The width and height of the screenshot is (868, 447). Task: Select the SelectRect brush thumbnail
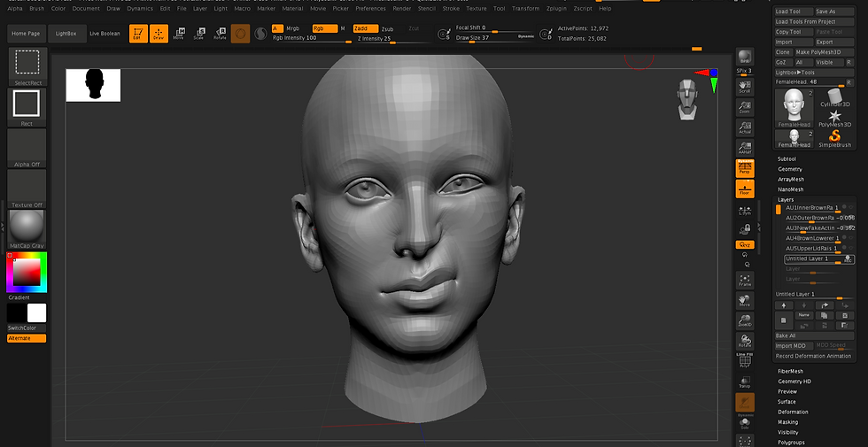pyautogui.click(x=27, y=66)
